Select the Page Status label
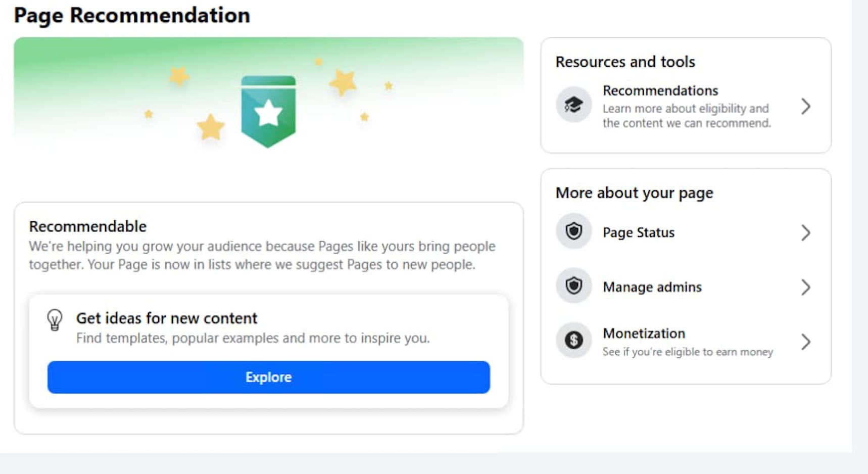 639,233
